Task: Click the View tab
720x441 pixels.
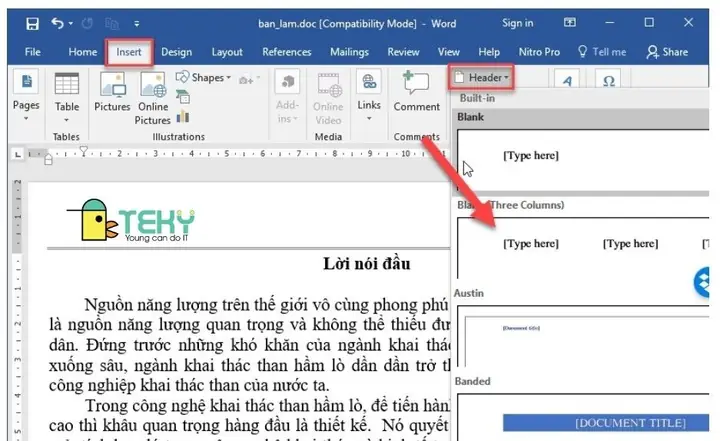Action: [448, 52]
